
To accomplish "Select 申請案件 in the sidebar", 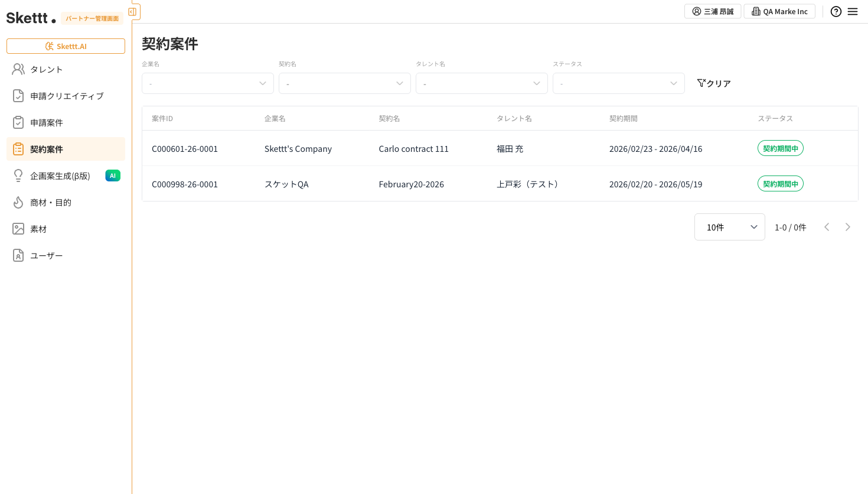I will pos(47,122).
